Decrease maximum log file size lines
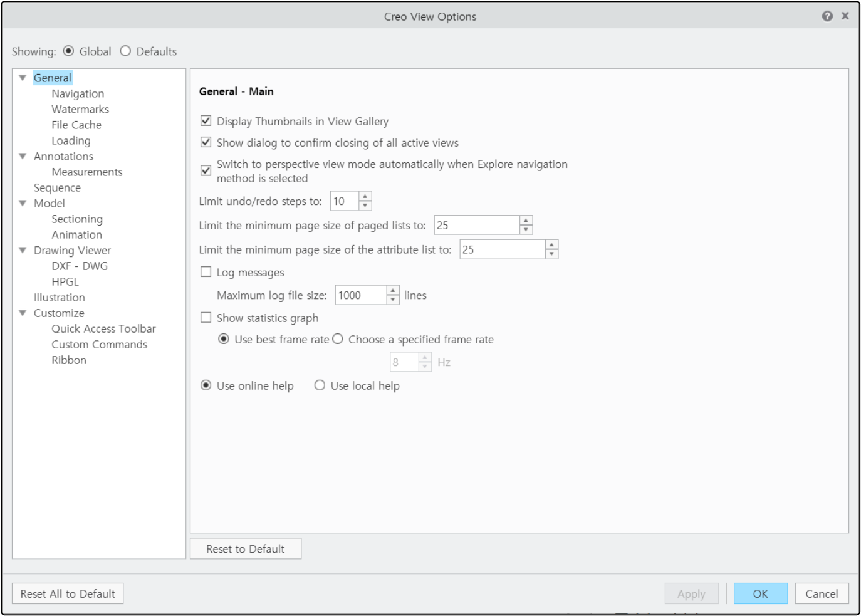Screen dimensions: 861x616 pyautogui.click(x=393, y=300)
